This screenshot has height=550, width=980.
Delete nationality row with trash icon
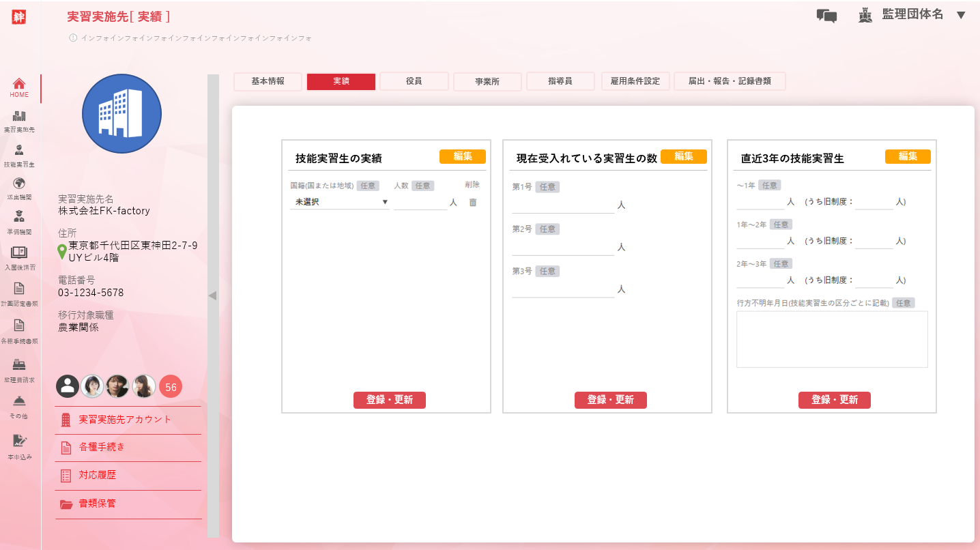click(x=472, y=202)
